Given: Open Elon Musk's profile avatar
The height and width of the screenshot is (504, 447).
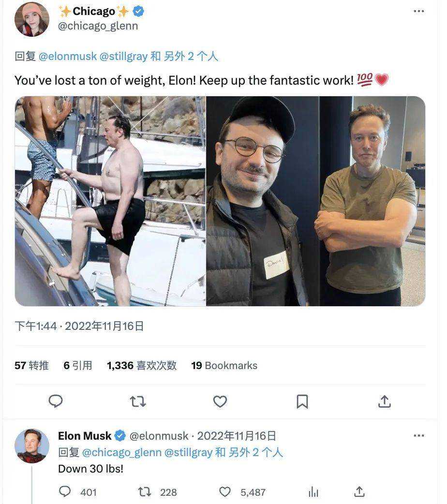Looking at the screenshot, I should [x=32, y=445].
